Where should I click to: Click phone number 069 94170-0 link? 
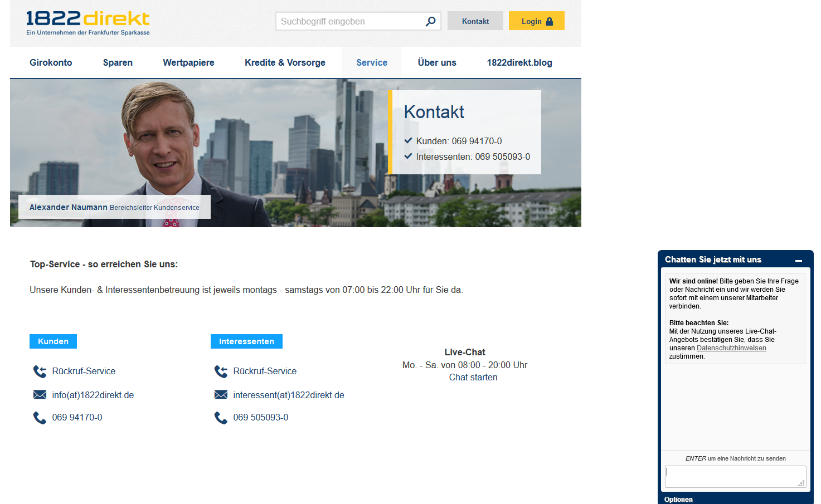coord(77,418)
